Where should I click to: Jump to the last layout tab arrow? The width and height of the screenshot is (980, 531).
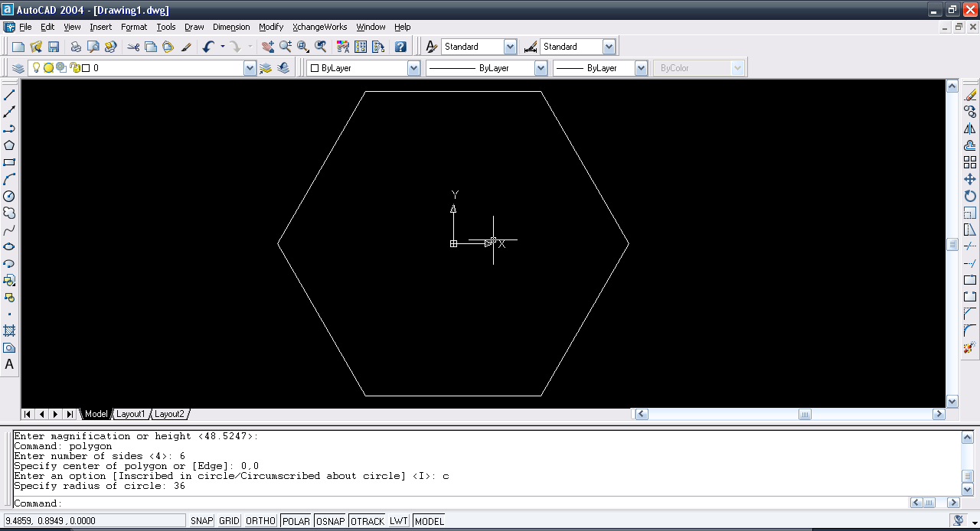click(x=69, y=414)
